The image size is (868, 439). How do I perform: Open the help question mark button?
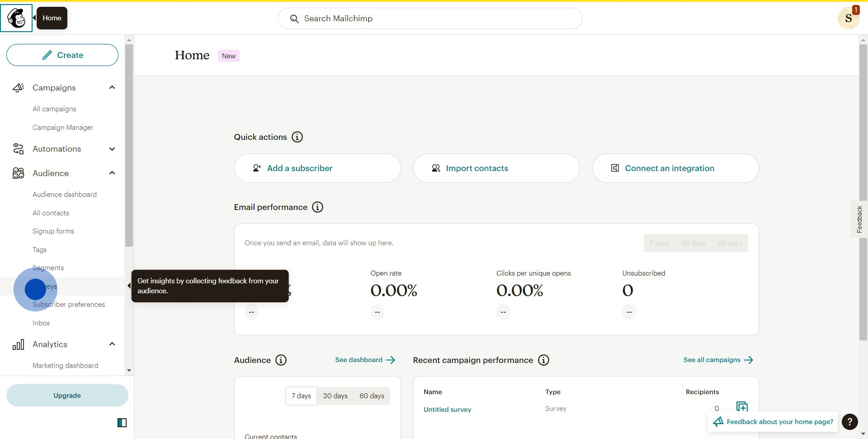click(849, 422)
